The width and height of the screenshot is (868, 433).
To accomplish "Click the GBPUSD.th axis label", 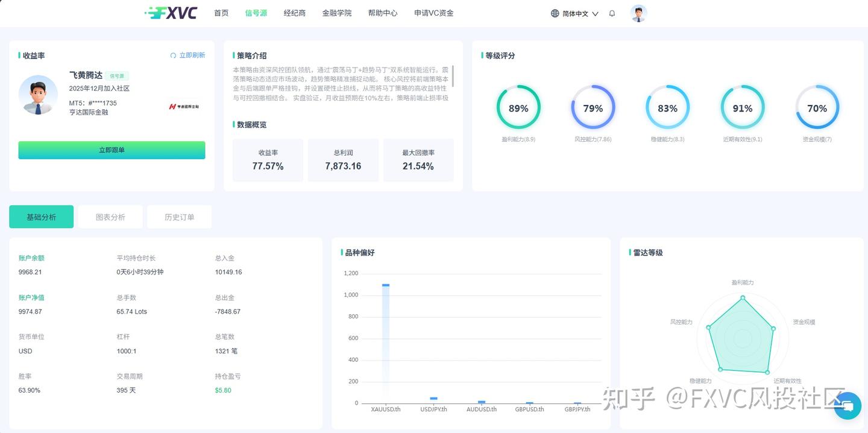I will 529,409.
